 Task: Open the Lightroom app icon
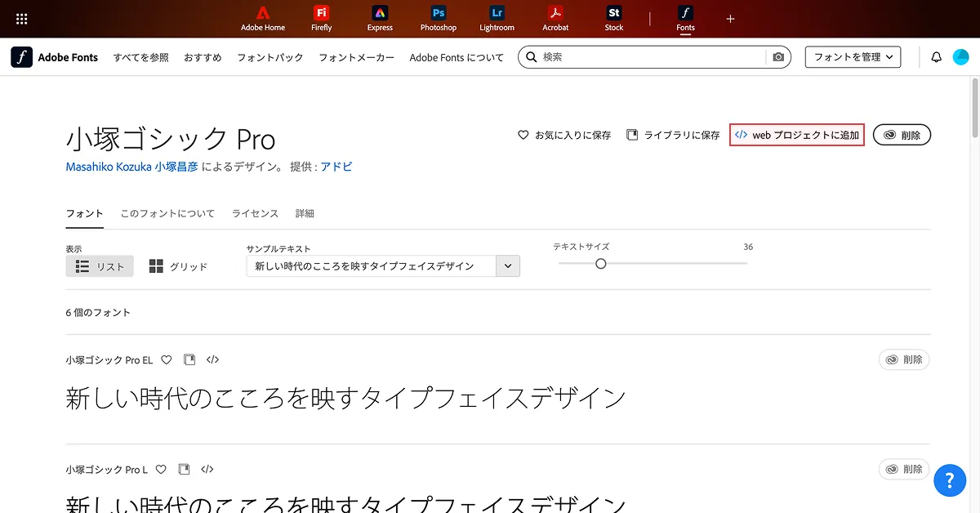pyautogui.click(x=497, y=14)
